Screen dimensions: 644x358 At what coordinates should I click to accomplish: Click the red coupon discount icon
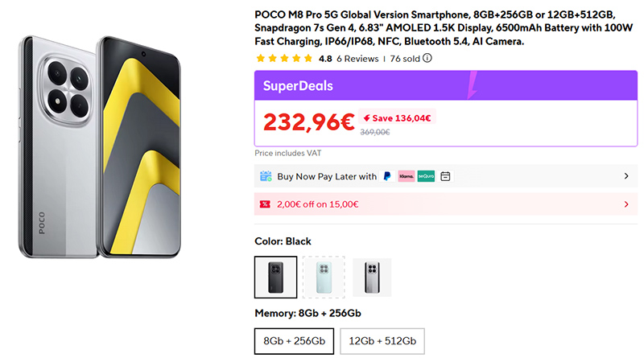click(x=265, y=204)
